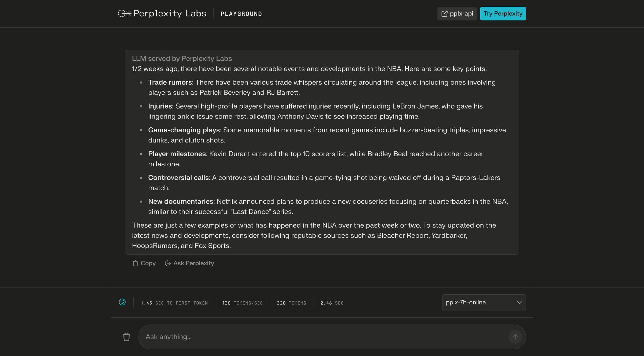Select the PLAYGROUND header label
Image resolution: width=644 pixels, height=356 pixels.
coord(241,14)
